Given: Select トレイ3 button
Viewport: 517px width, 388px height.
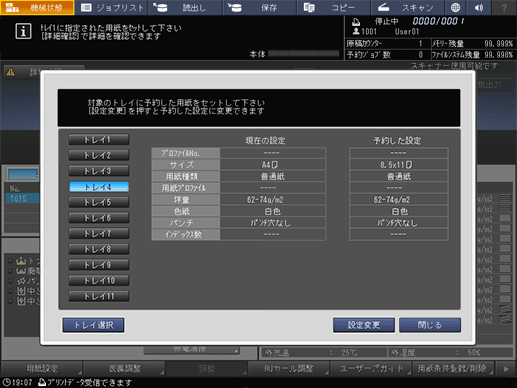Looking at the screenshot, I should click(x=99, y=171).
